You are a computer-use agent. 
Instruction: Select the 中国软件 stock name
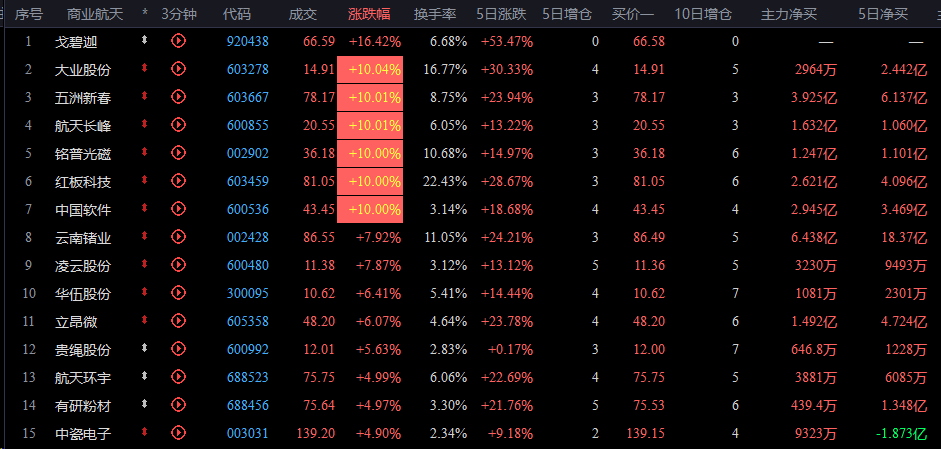point(83,209)
